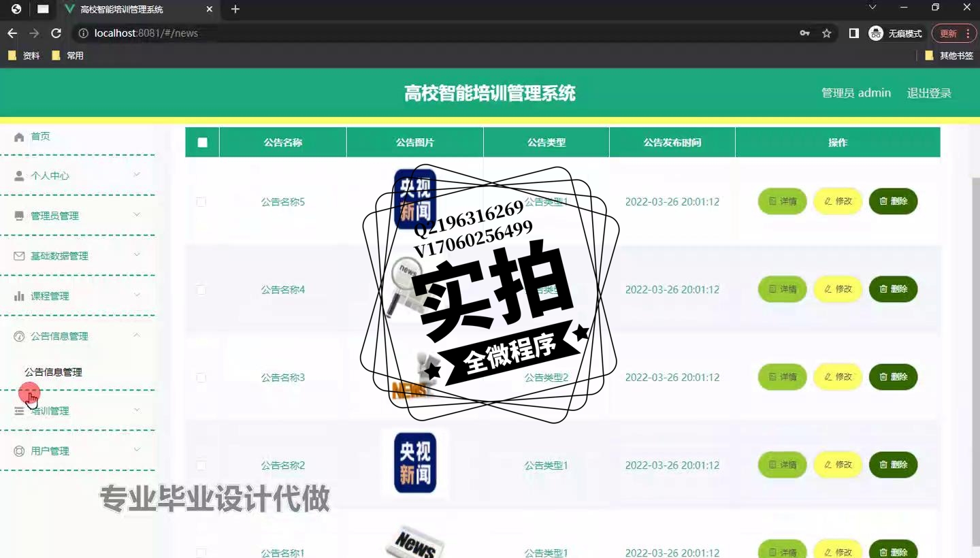
Task: Check the checkbox for 公告名称3 row
Action: [201, 378]
